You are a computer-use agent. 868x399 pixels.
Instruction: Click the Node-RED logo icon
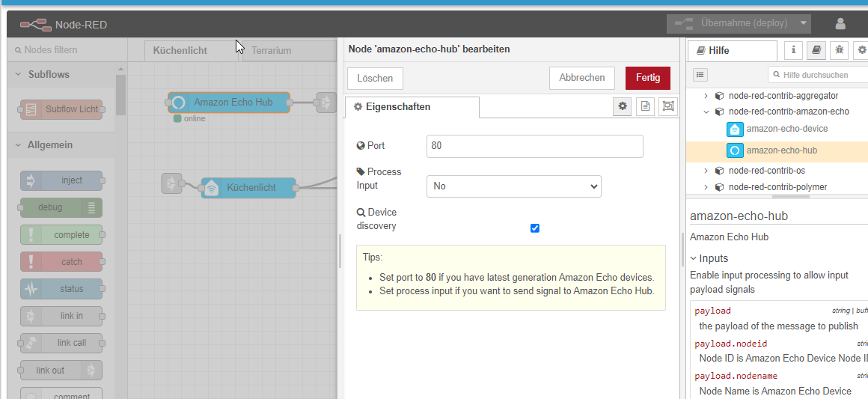coord(35,25)
